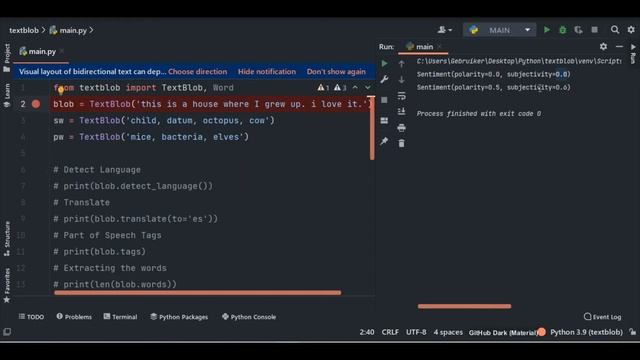Screen dimensions: 640x360
Task: Change GitHub Dark (Material) theme
Action: (x=503, y=332)
